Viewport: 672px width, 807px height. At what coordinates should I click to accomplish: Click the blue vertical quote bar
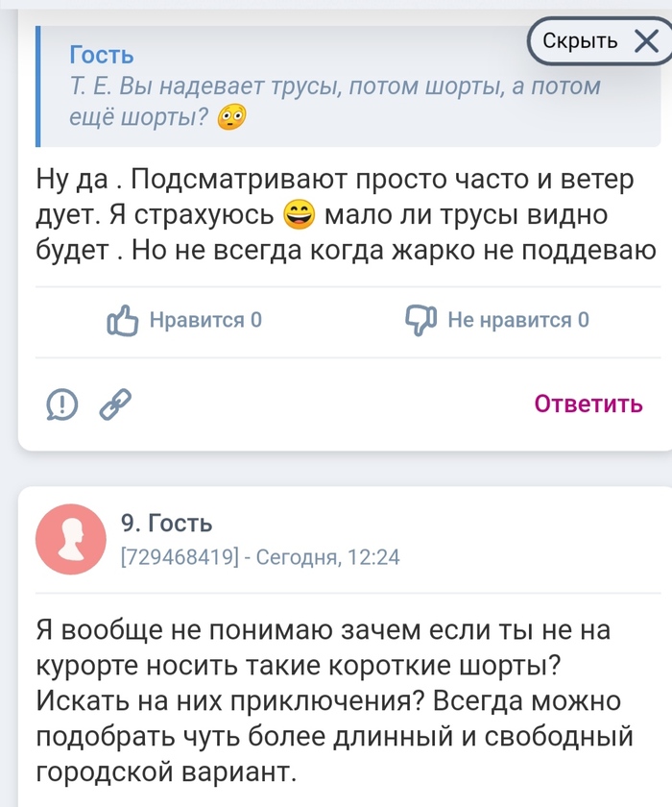[38, 86]
